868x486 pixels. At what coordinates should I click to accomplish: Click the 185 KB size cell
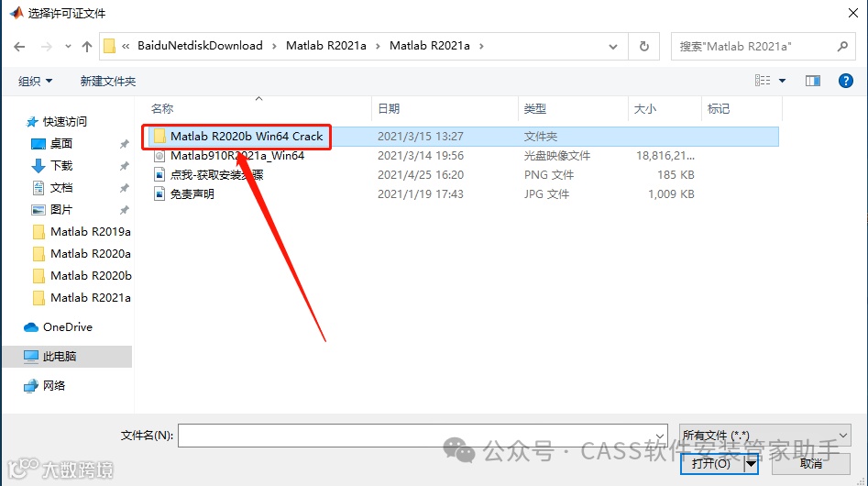click(x=676, y=175)
